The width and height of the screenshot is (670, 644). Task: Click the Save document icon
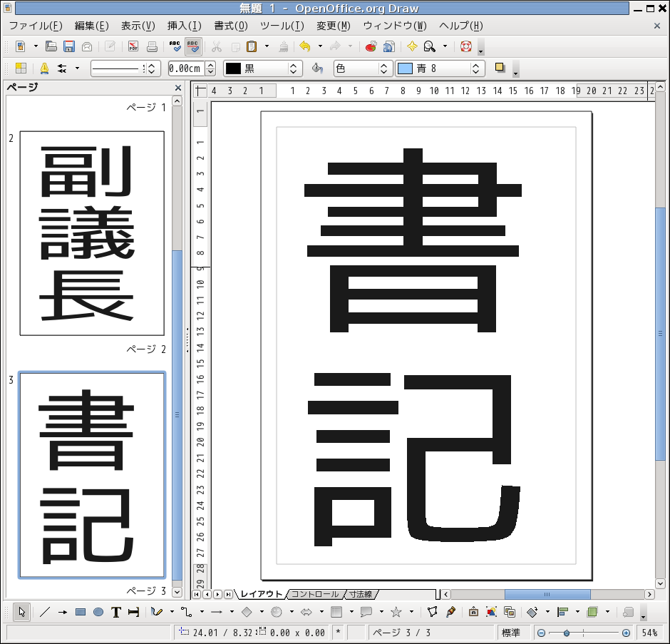[x=69, y=46]
